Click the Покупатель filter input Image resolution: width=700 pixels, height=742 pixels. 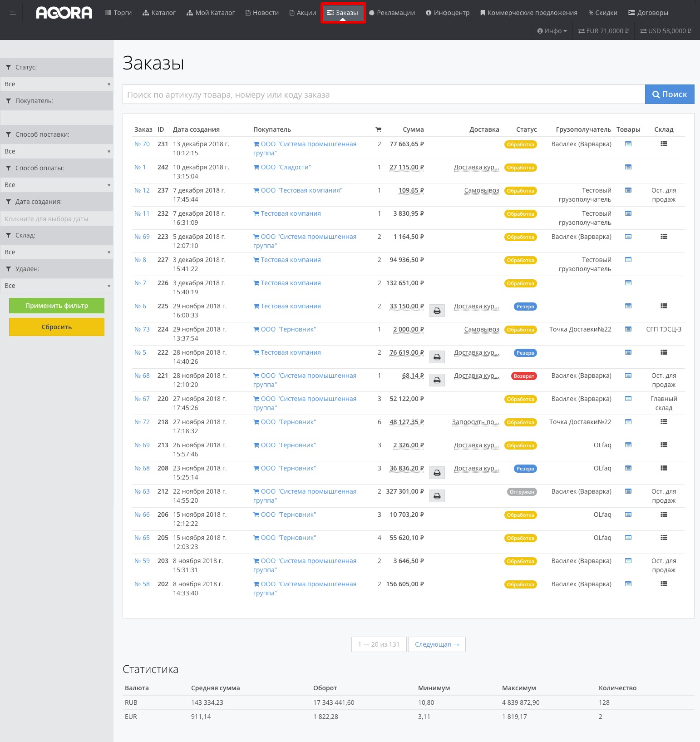point(57,118)
